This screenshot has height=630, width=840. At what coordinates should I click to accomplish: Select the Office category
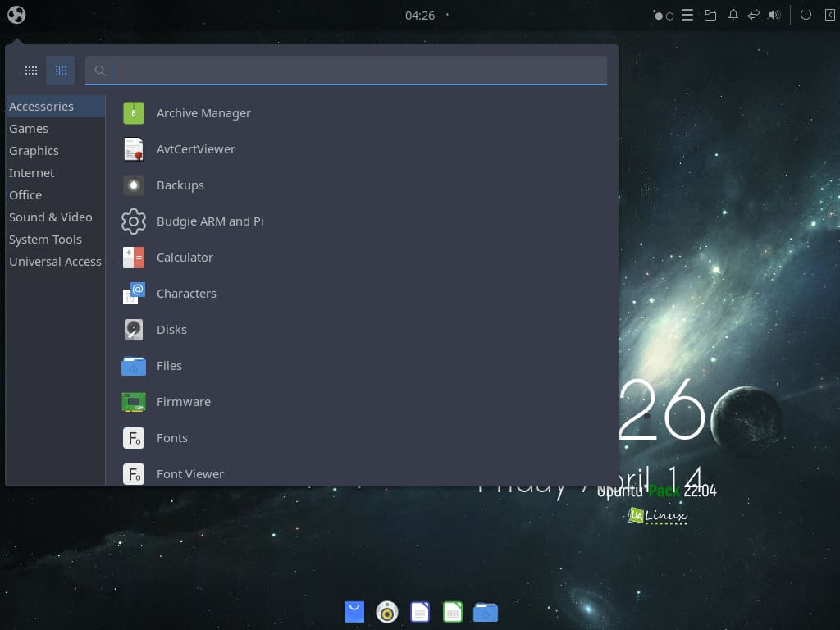[55, 195]
